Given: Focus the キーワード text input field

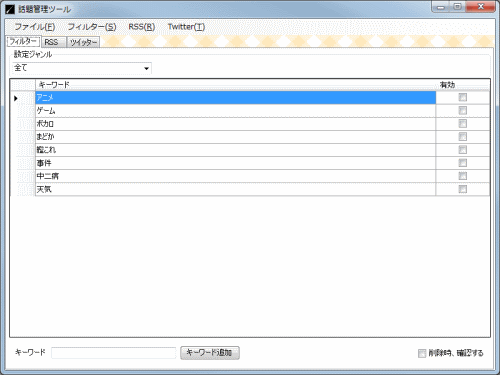Looking at the screenshot, I should [x=114, y=353].
